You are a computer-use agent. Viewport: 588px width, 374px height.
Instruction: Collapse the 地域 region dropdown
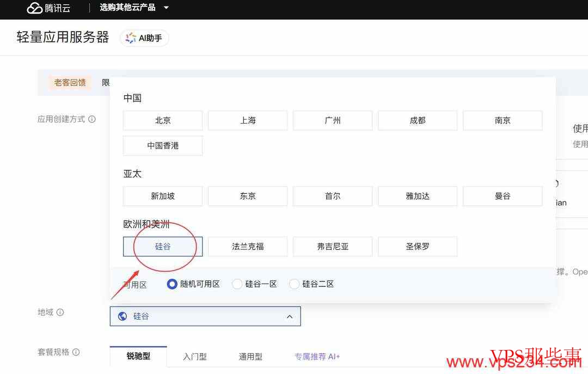pyautogui.click(x=205, y=316)
